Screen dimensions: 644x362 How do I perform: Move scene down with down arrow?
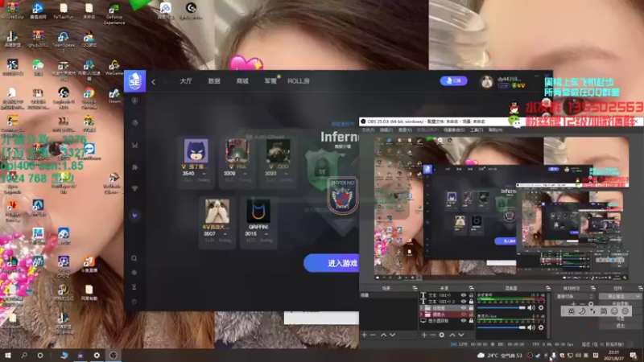[x=392, y=335]
